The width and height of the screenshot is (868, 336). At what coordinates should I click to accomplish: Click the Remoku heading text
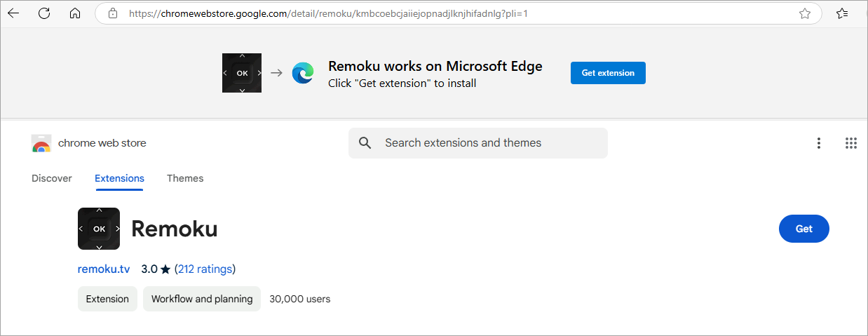175,229
